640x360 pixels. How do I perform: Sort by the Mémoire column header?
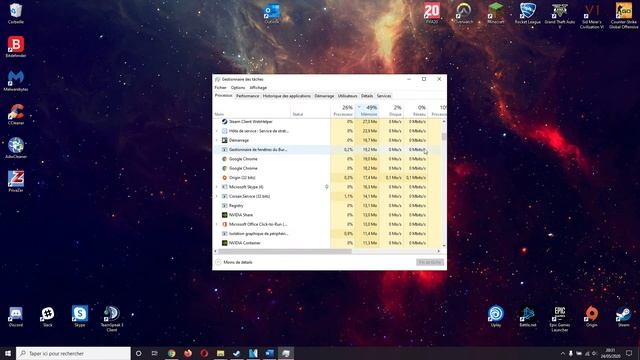pyautogui.click(x=367, y=110)
